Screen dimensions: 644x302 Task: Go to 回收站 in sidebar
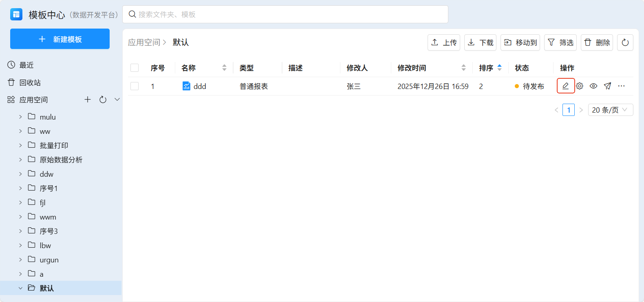click(x=30, y=82)
